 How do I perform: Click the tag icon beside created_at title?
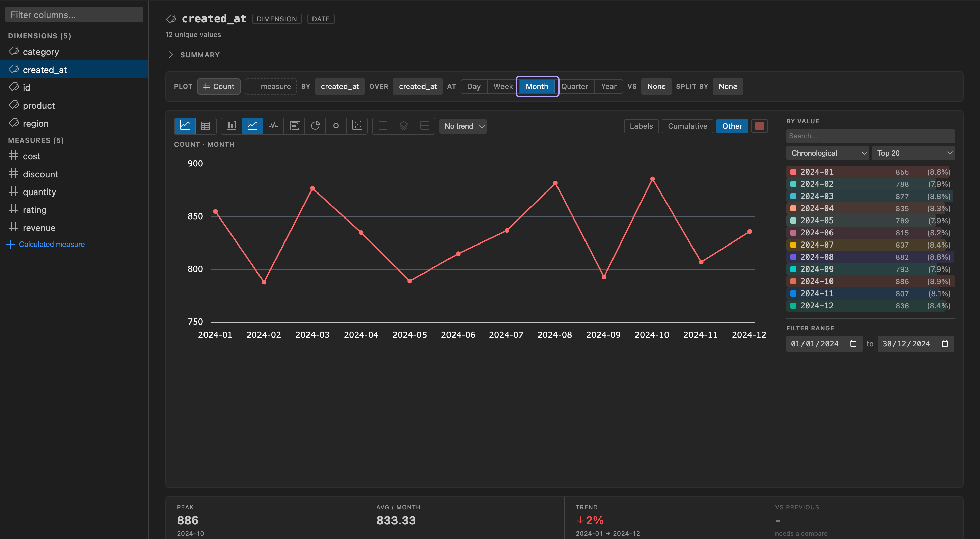(171, 19)
